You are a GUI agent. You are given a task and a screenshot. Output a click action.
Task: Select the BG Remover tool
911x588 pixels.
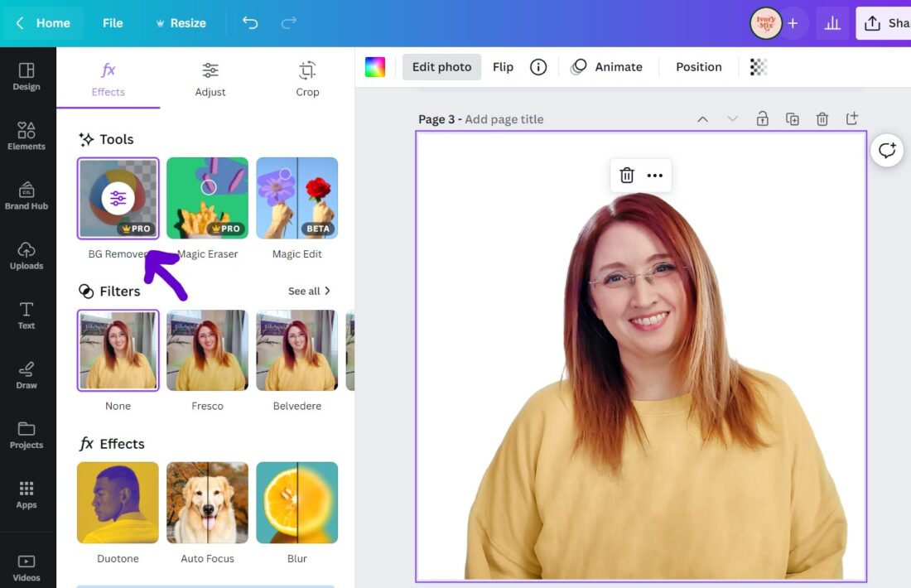click(117, 197)
